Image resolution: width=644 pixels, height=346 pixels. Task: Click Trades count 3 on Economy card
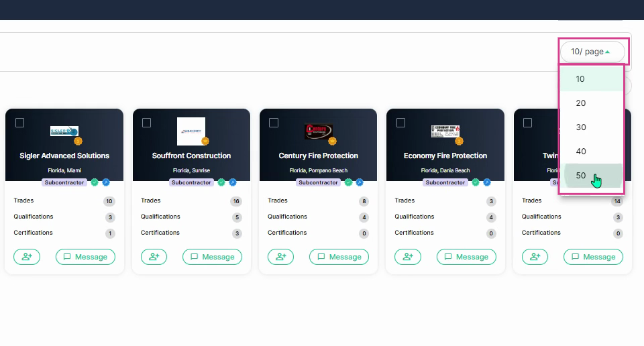(491, 201)
